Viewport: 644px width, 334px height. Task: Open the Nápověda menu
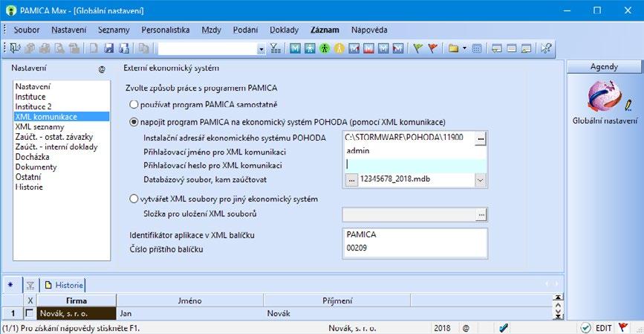369,30
